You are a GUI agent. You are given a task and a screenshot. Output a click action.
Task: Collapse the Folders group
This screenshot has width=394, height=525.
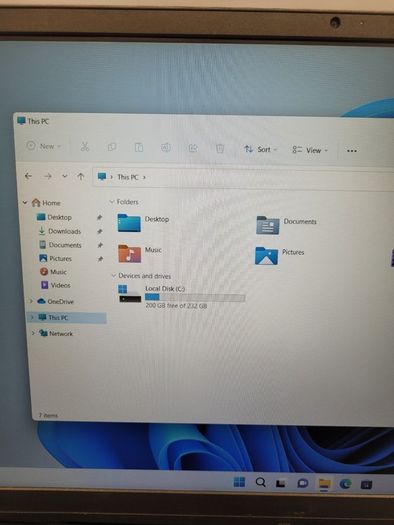pyautogui.click(x=112, y=202)
